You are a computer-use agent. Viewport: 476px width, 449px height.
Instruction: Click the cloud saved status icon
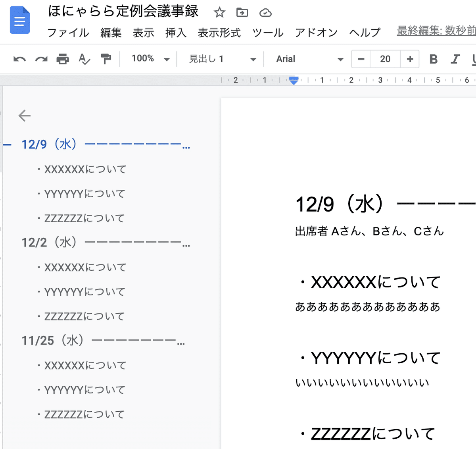(265, 12)
